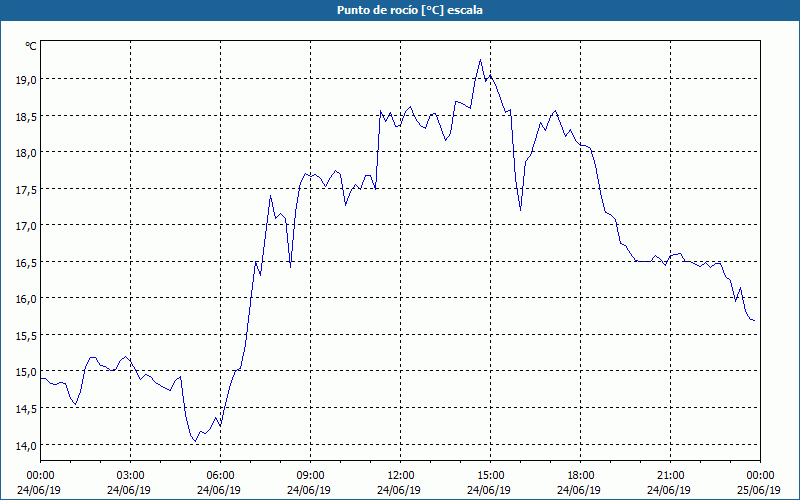Click the '00:00' time label above 25/06/19
Image resolution: width=800 pixels, height=500 pixels.
[x=760, y=476]
